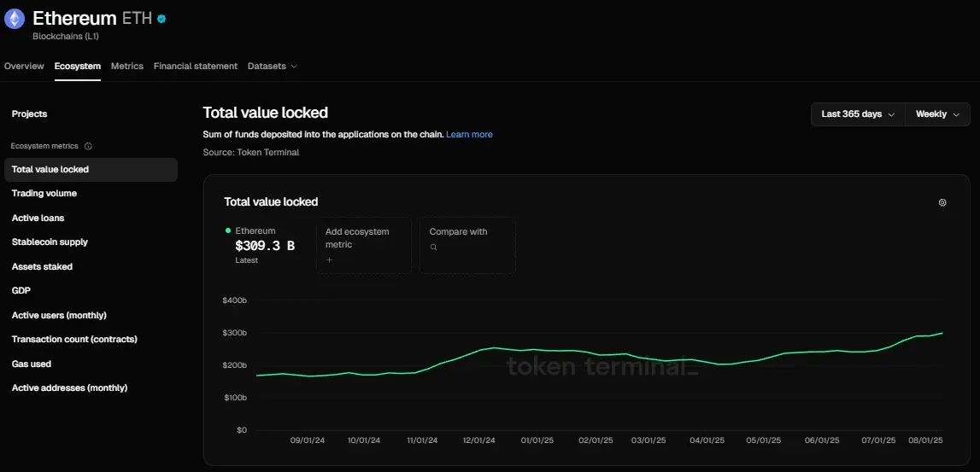Click the 05/01/25 x-axis date
This screenshot has height=472, width=980.
[x=764, y=440]
